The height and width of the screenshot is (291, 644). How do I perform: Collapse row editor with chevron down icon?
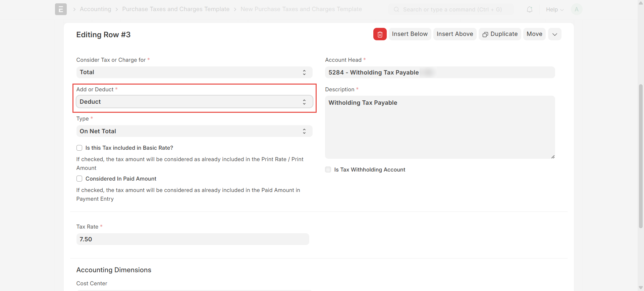click(x=554, y=34)
